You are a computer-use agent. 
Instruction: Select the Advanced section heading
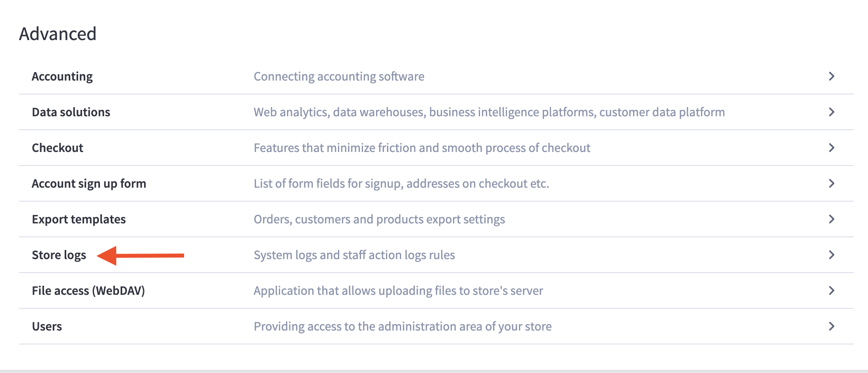tap(58, 34)
